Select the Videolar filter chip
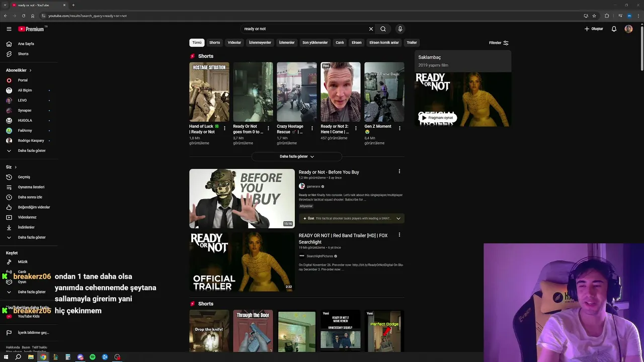 tap(234, 43)
